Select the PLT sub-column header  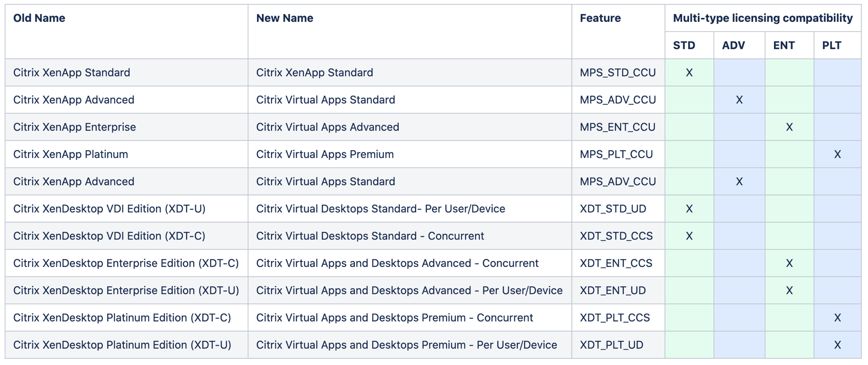[x=838, y=45]
